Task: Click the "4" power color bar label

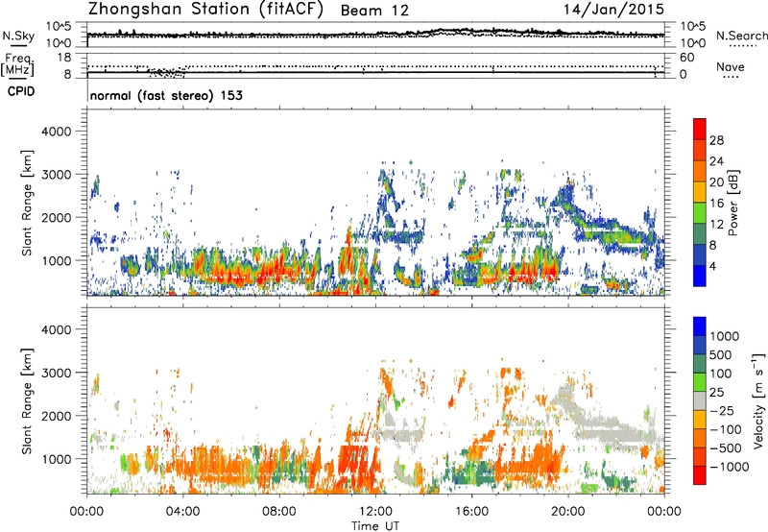Action: point(712,266)
